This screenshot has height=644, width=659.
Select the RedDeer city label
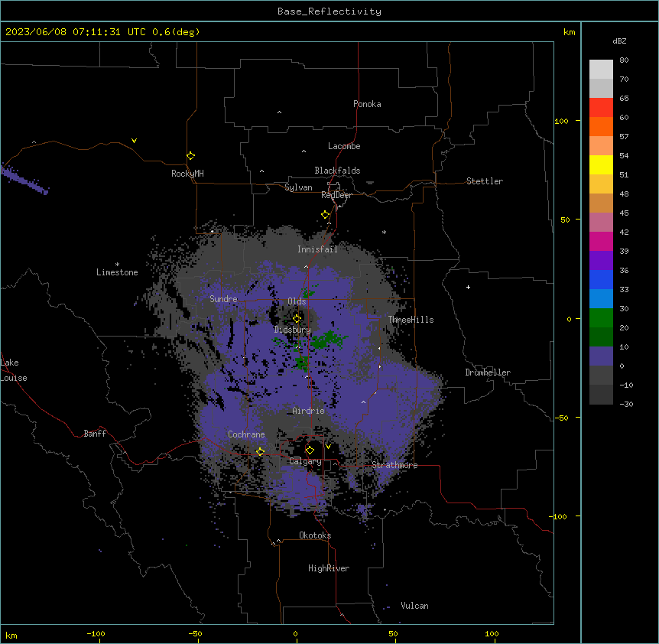pos(336,195)
